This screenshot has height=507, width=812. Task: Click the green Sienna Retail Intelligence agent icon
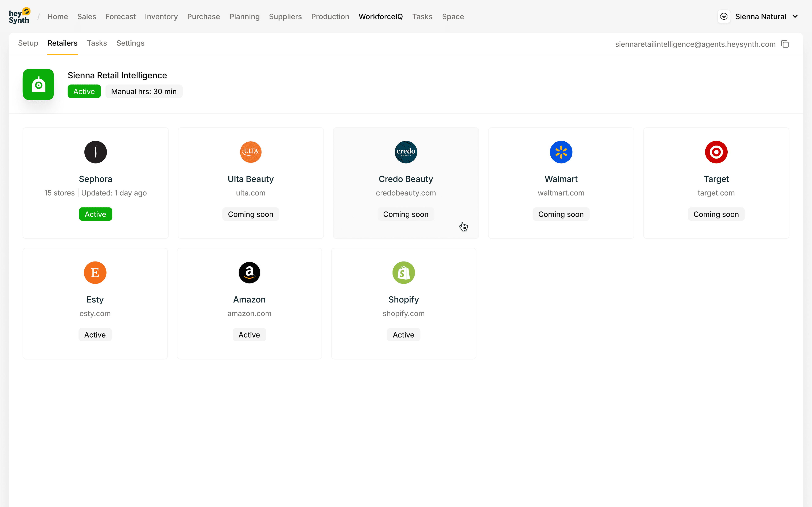pyautogui.click(x=38, y=84)
